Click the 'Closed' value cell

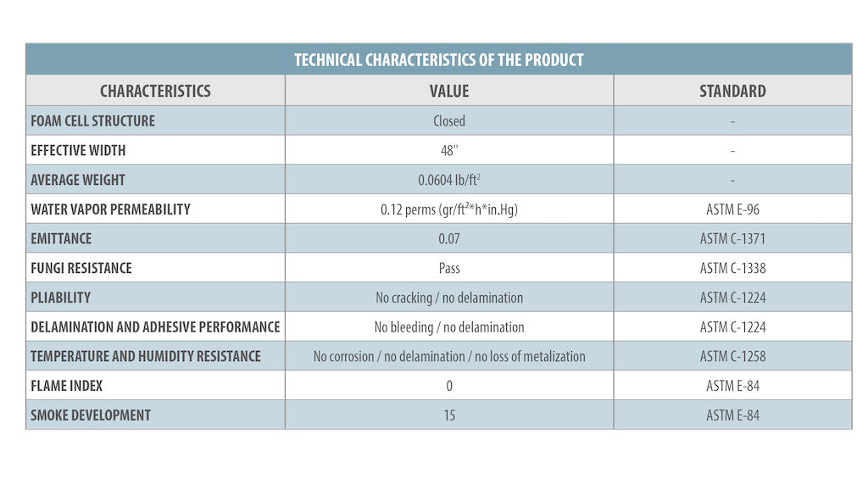(x=449, y=121)
